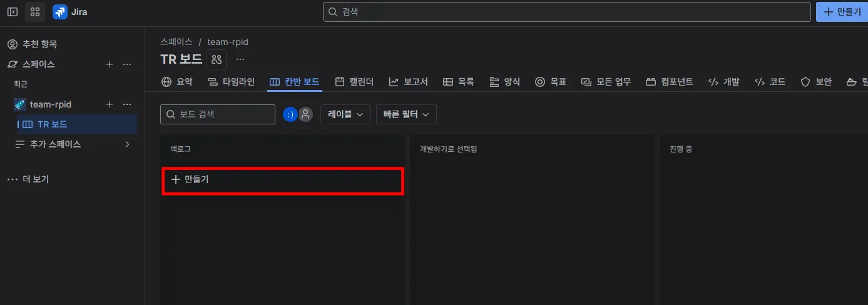Click the 진행 중 column header
The image size is (868, 305).
680,149
